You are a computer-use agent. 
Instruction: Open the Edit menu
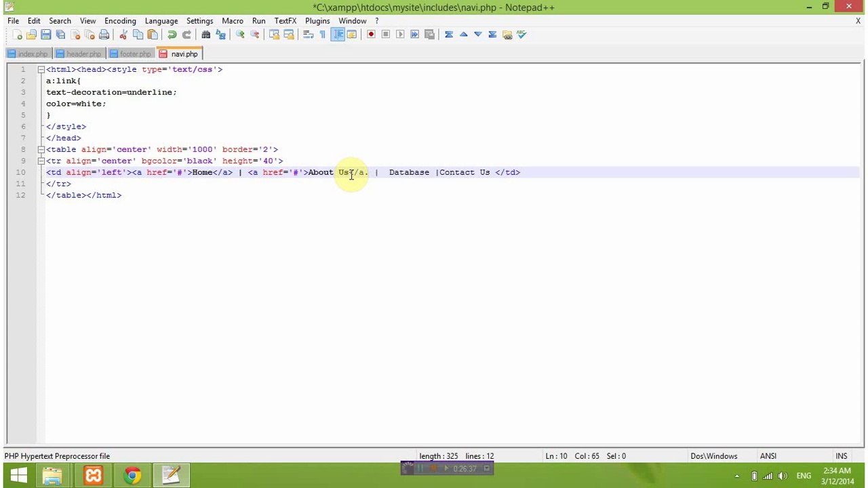tap(34, 21)
